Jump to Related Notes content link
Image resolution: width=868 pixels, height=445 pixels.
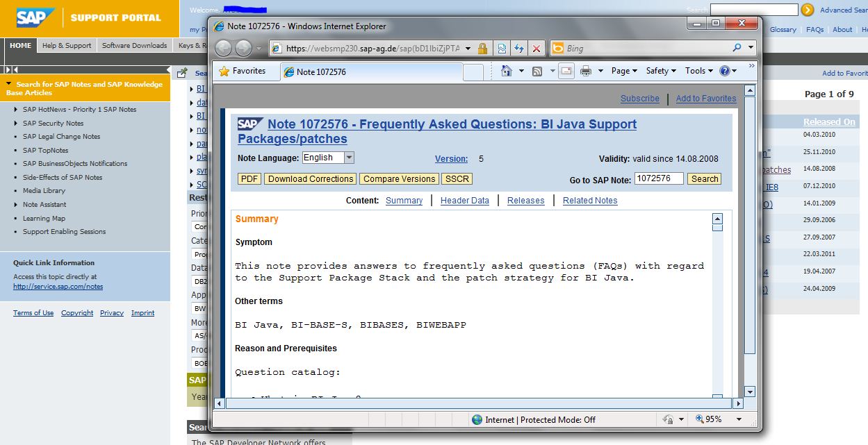point(590,201)
